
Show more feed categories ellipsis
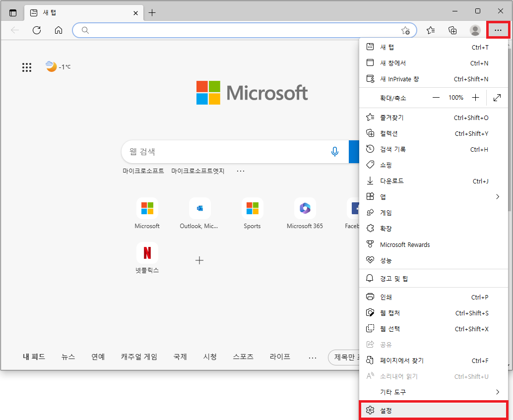(313, 358)
